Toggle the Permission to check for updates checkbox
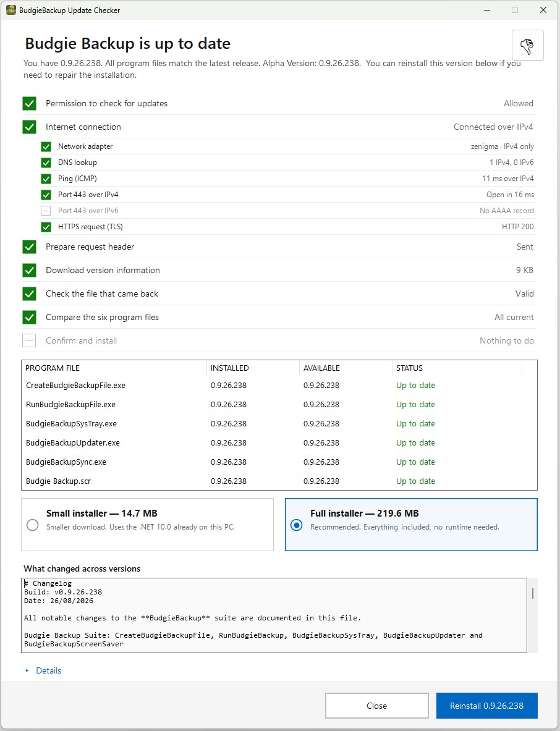Image resolution: width=560 pixels, height=731 pixels. [30, 103]
